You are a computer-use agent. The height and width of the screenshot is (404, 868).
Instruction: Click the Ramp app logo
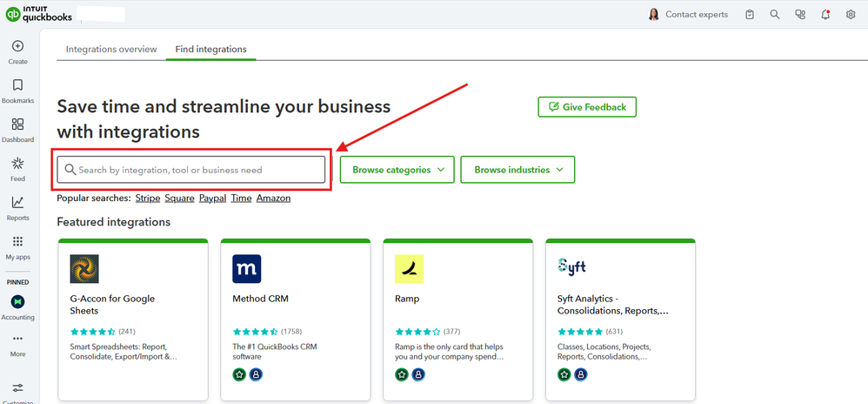point(409,269)
